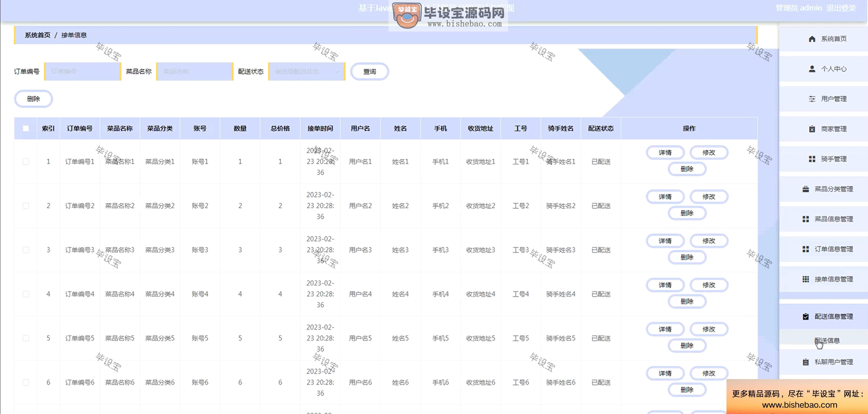Expand 骑手管理 menu
This screenshot has height=414, width=868.
[x=824, y=159]
